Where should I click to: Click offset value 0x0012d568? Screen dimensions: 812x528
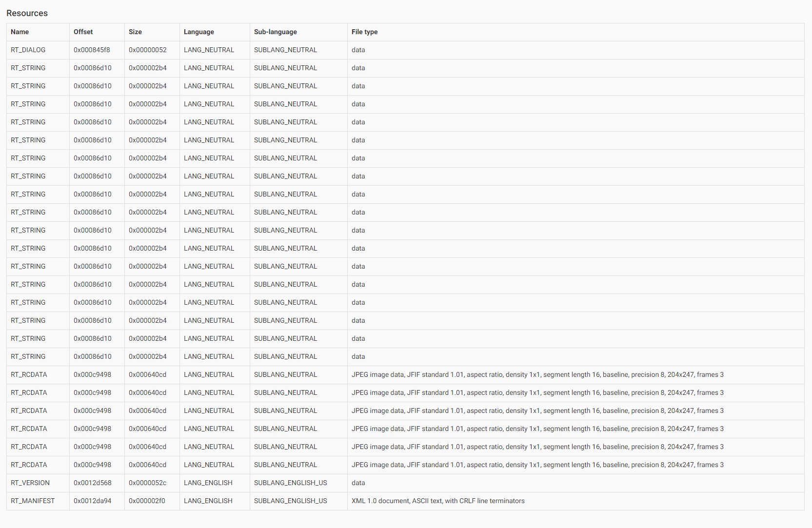[x=92, y=483]
